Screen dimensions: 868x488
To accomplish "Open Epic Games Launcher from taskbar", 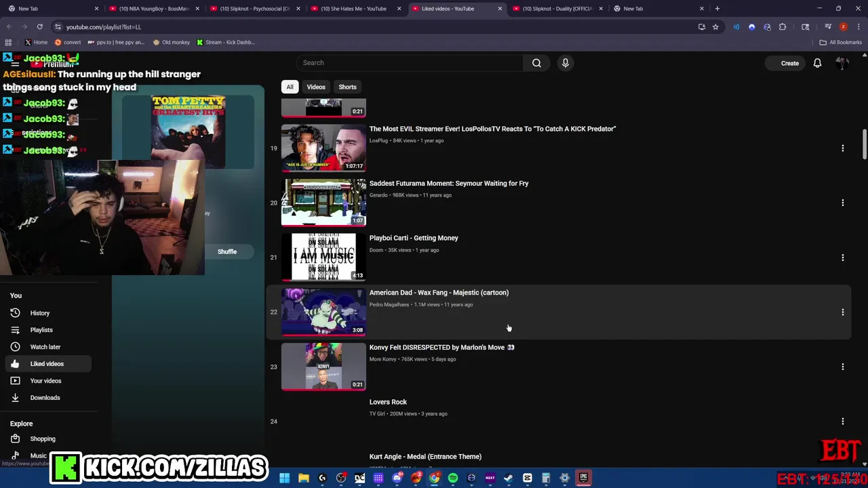I will (x=583, y=478).
